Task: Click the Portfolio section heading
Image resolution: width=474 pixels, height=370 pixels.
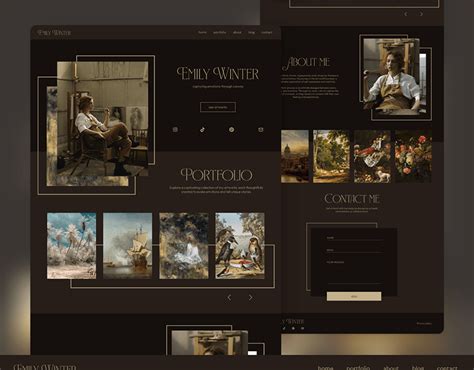Action: click(217, 175)
